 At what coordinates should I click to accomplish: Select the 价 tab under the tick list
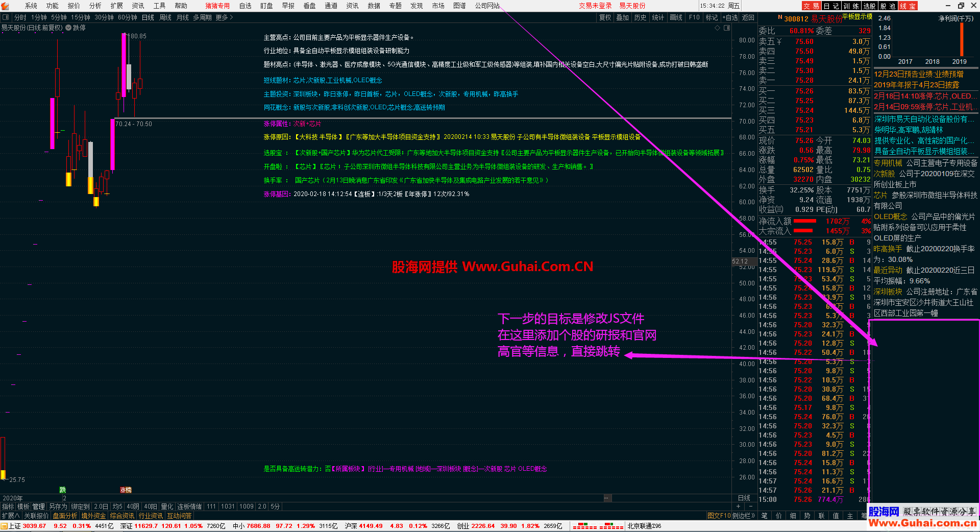pyautogui.click(x=778, y=516)
